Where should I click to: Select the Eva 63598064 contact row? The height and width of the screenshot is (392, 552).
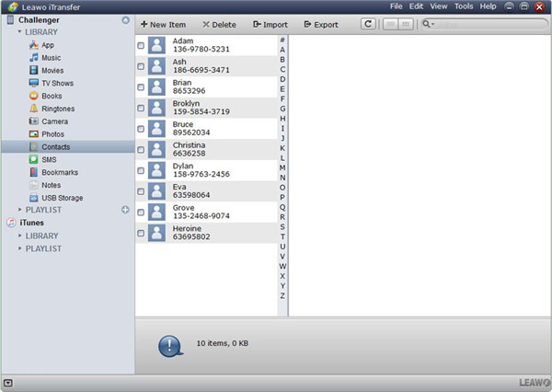point(207,191)
